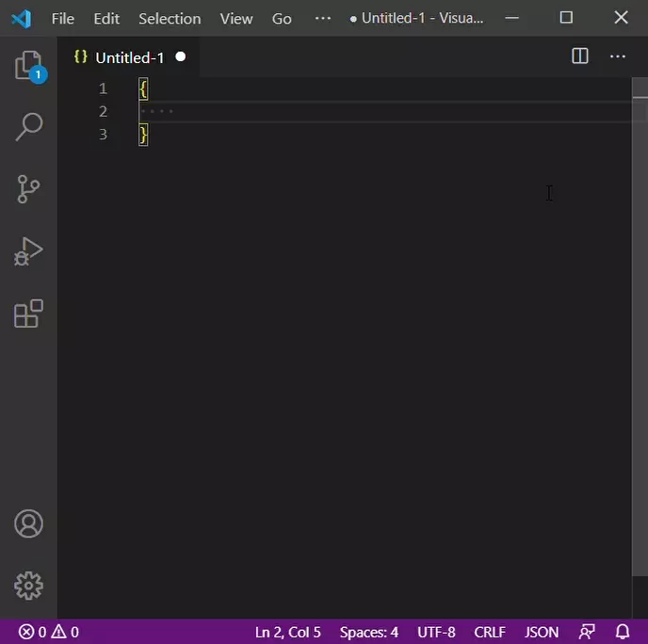Close the VS Code window
This screenshot has height=644, width=648.
point(621,18)
